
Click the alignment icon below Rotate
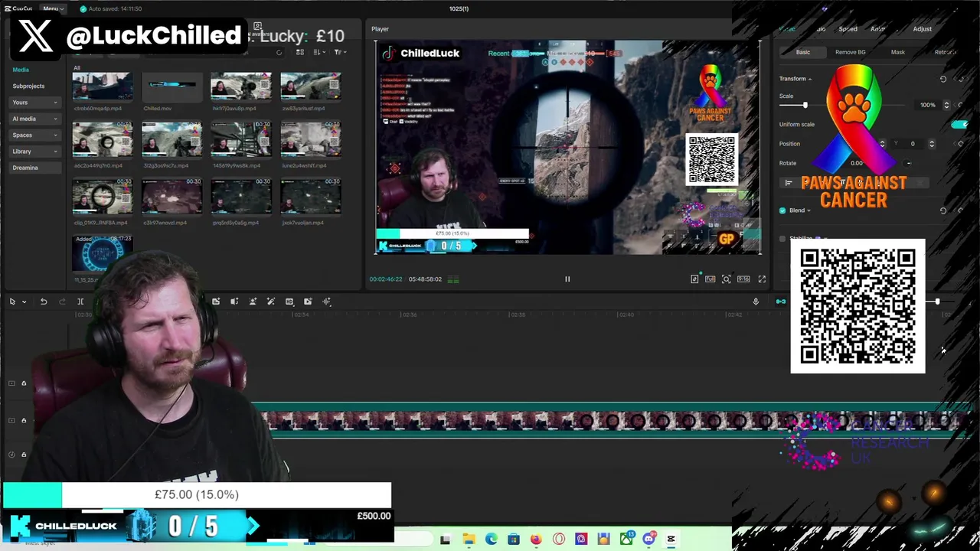pyautogui.click(x=789, y=183)
